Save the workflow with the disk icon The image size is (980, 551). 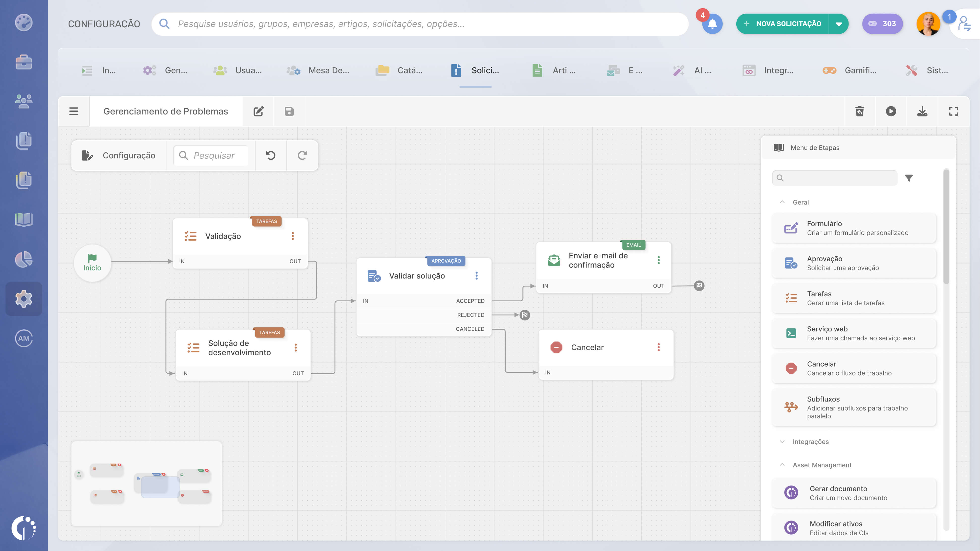pyautogui.click(x=289, y=111)
